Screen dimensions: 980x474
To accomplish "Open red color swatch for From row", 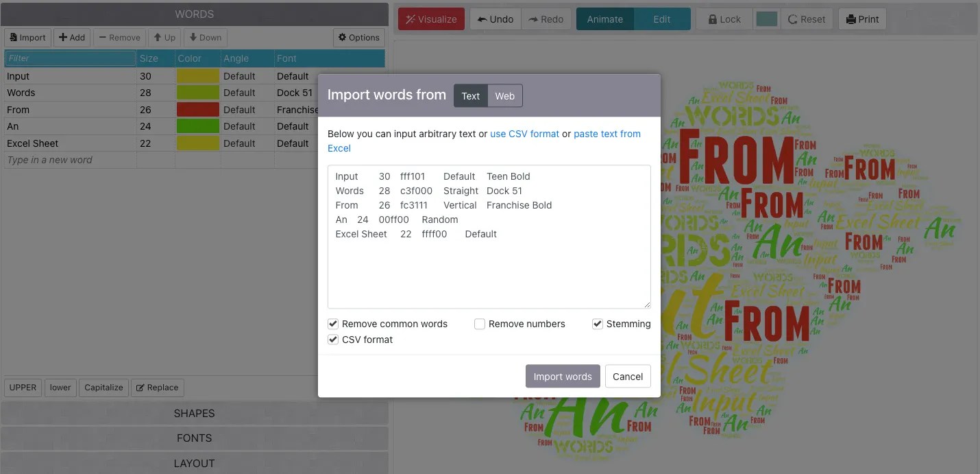I will pyautogui.click(x=198, y=110).
